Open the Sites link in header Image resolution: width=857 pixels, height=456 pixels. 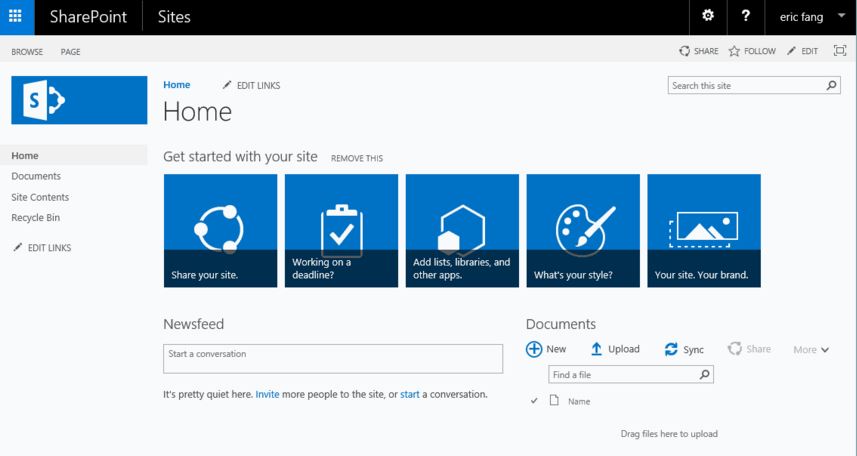pos(174,17)
